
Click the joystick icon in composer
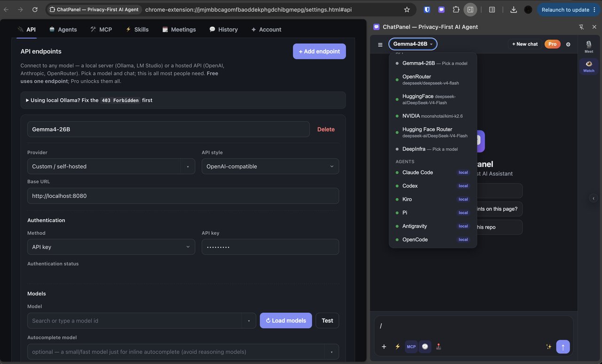pyautogui.click(x=439, y=347)
